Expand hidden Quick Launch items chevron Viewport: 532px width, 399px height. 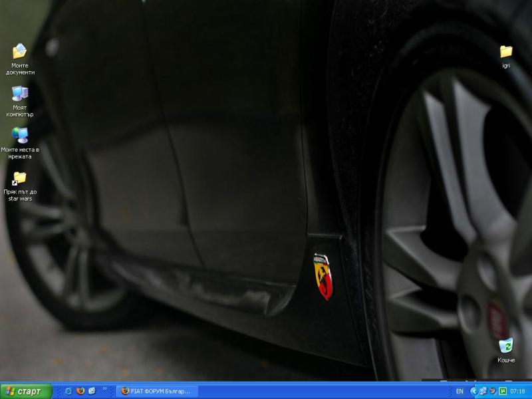[x=104, y=390]
